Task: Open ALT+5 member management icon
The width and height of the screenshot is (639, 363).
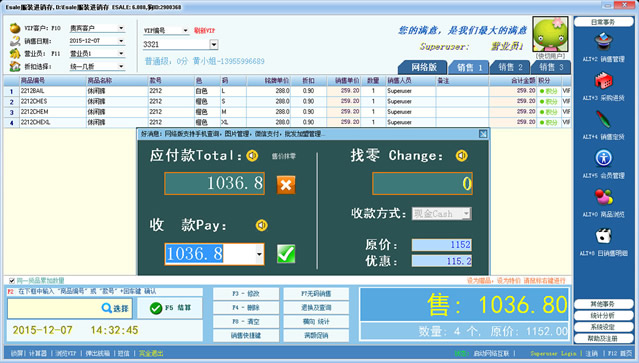Action: coord(603,158)
